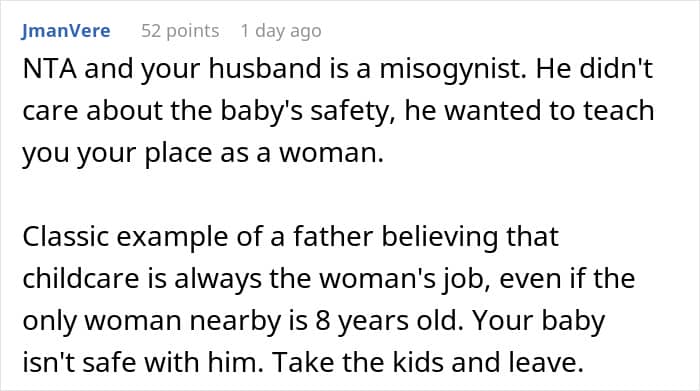
Task: Click the word 'childcare' in second paragraph
Action: coord(81,279)
